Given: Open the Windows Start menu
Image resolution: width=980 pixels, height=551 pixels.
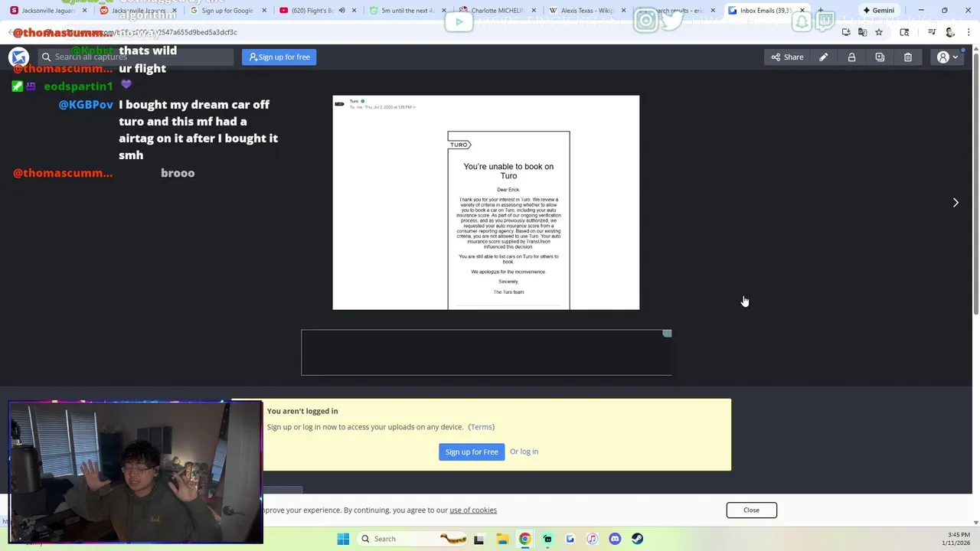Looking at the screenshot, I should coord(343,539).
